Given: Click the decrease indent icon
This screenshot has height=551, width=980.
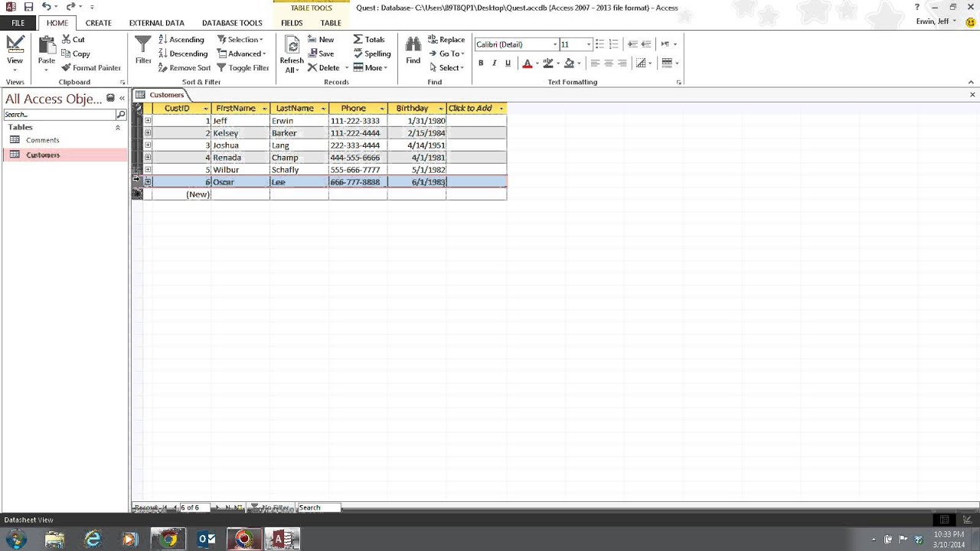Looking at the screenshot, I should coord(632,44).
